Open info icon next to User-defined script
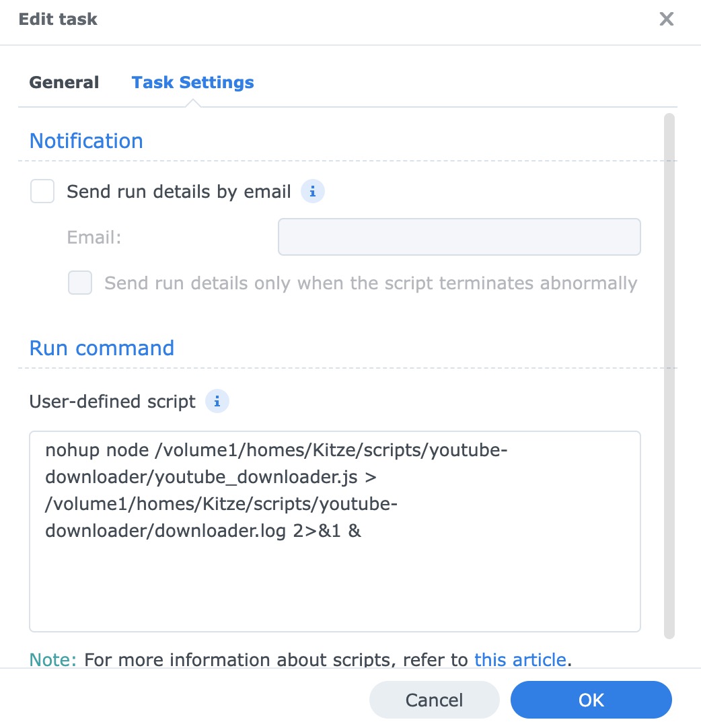The width and height of the screenshot is (701, 728). tap(217, 402)
